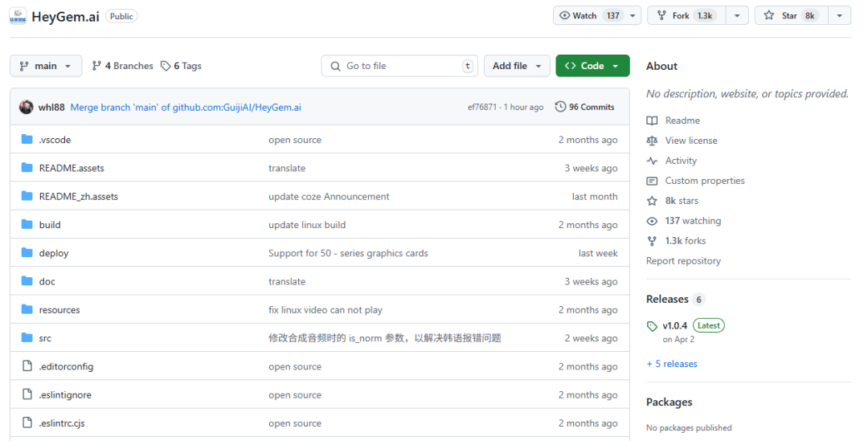Toggle Star on the repository
The height and width of the screenshot is (441, 868).
[788, 15]
